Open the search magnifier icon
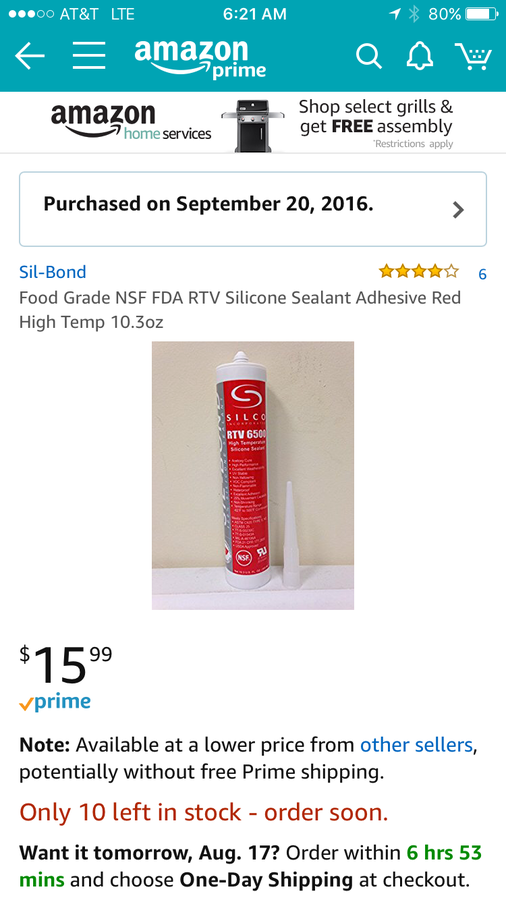Image resolution: width=506 pixels, height=900 pixels. (368, 56)
